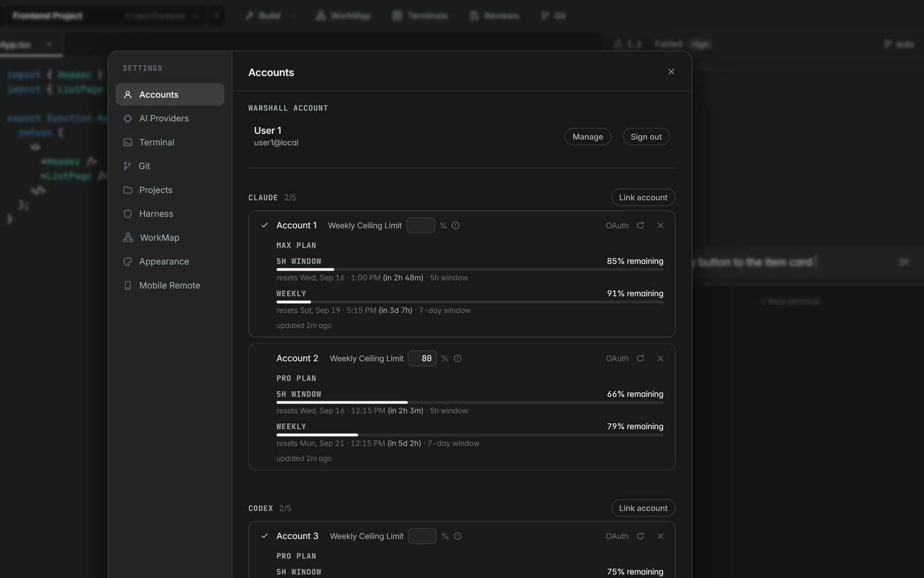The height and width of the screenshot is (578, 924).
Task: Remove Account 2 from Claude accounts
Action: coord(661,358)
